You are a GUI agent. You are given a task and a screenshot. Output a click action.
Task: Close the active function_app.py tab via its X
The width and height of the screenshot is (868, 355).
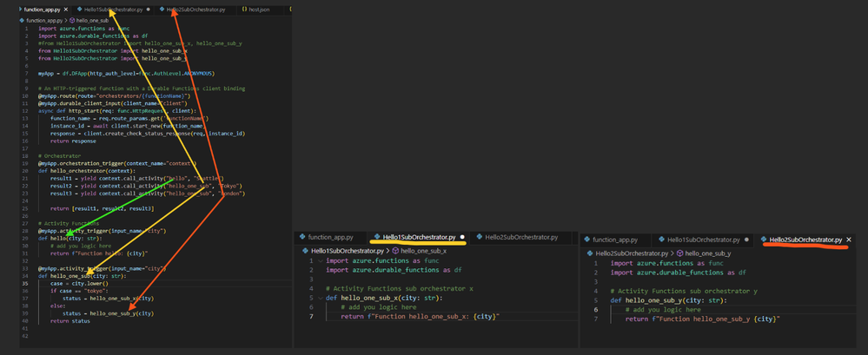(66, 10)
